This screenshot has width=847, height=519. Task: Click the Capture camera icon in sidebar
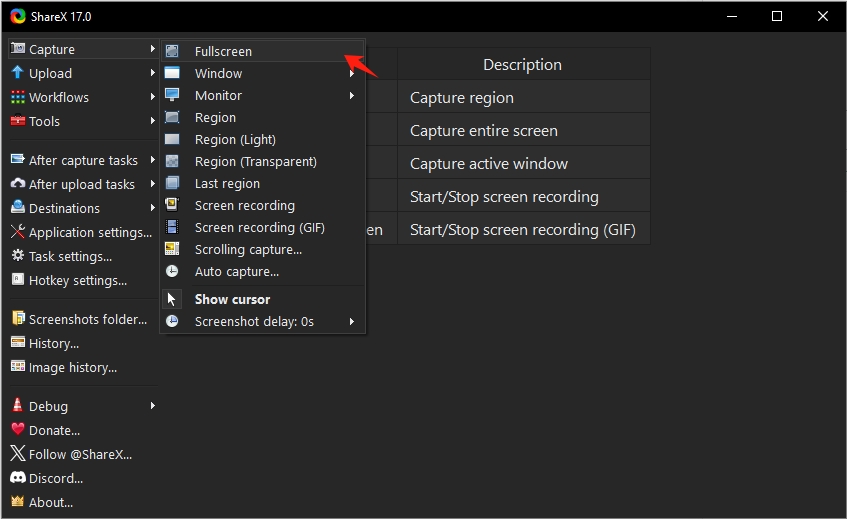18,49
